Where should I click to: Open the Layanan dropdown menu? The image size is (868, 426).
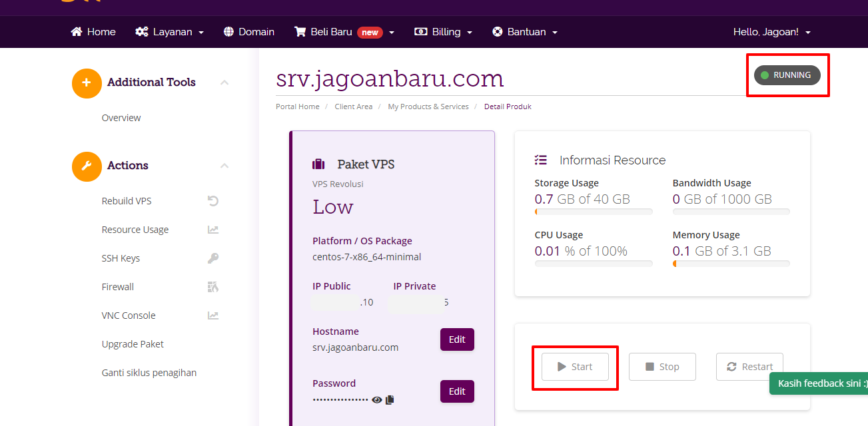[x=169, y=32]
